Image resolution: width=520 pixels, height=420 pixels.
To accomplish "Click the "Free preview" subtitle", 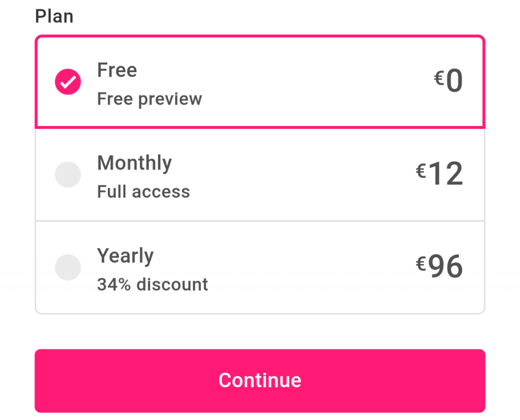I will [150, 99].
